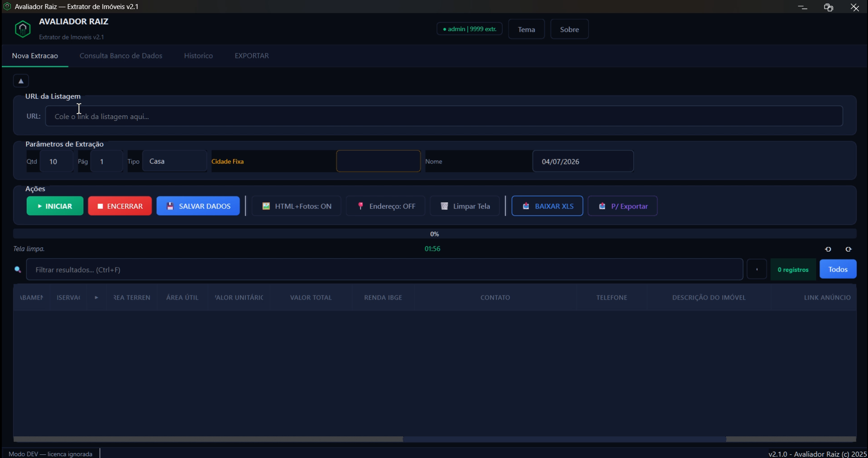Viewport: 868px width, 458px height.
Task: Click the CONTATO column header
Action: point(495,297)
